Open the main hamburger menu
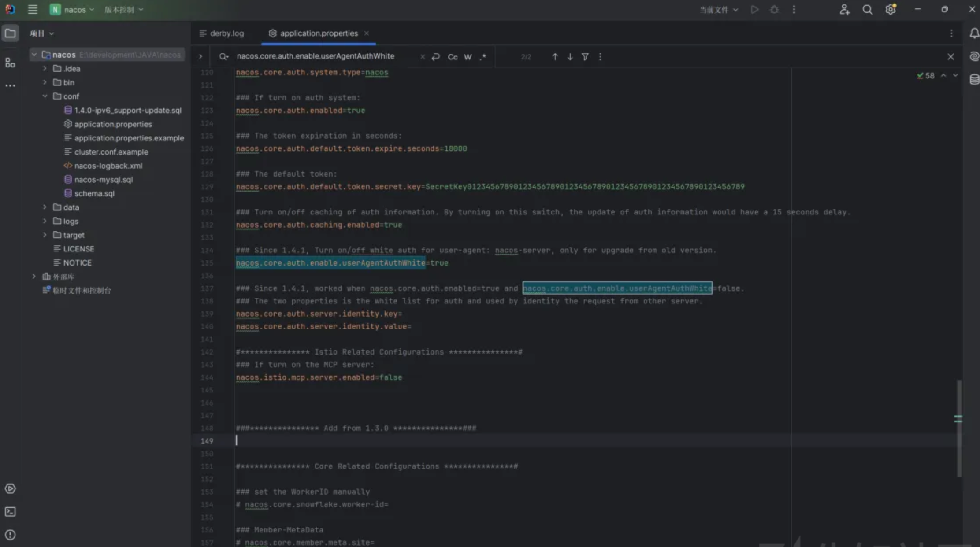The width and height of the screenshot is (980, 547). pyautogui.click(x=33, y=9)
